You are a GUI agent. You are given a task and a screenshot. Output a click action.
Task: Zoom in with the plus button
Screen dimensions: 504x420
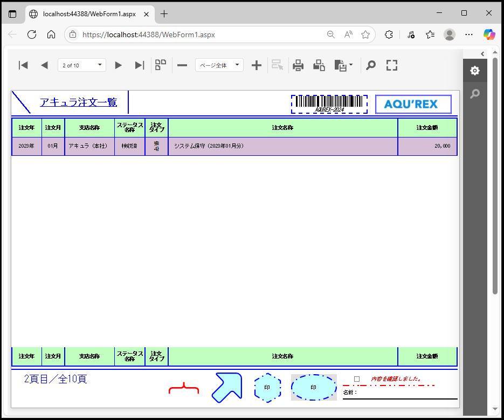pyautogui.click(x=257, y=65)
